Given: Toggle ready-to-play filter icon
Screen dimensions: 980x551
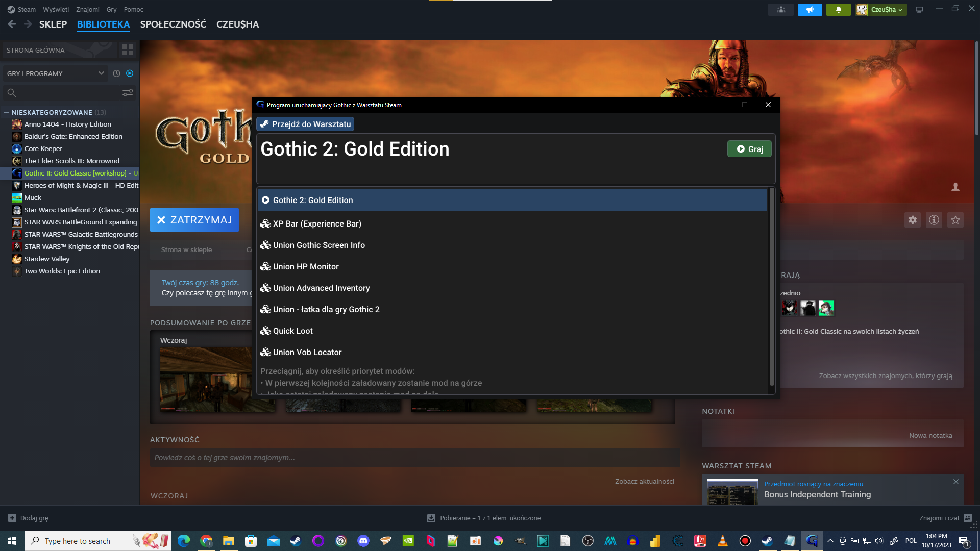Looking at the screenshot, I should (130, 73).
